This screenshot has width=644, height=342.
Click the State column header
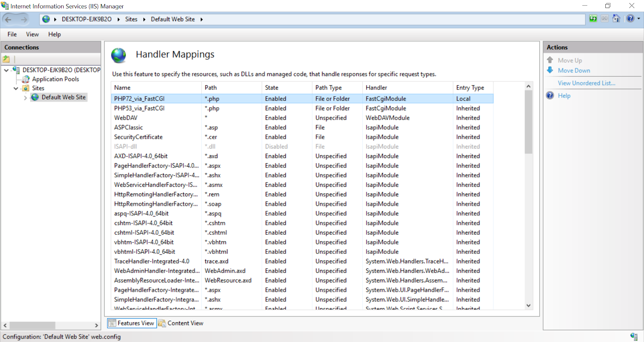coord(287,87)
